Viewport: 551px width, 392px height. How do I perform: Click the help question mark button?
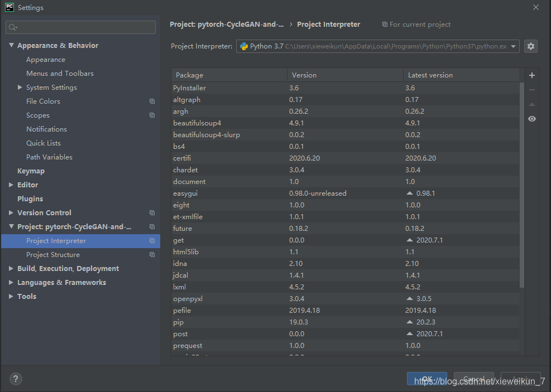(16, 379)
